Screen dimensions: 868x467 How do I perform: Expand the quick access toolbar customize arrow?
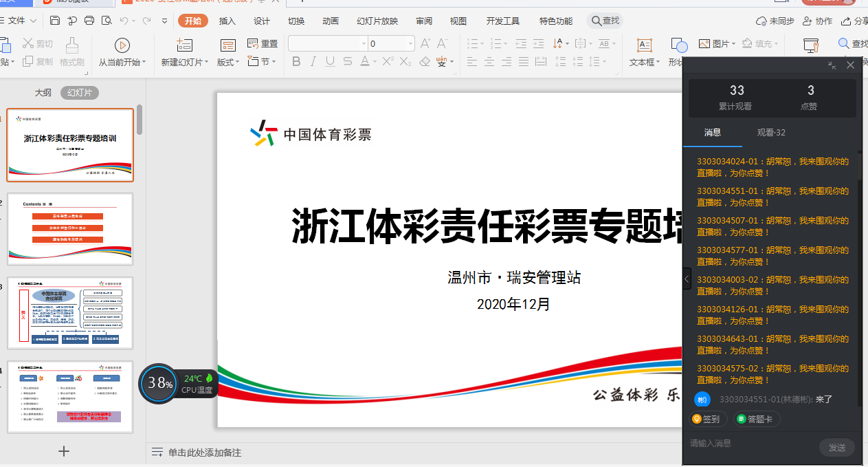point(165,21)
